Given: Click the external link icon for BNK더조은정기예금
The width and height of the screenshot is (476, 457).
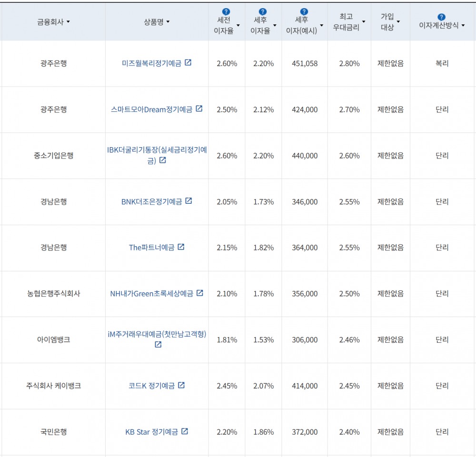Looking at the screenshot, I should click(189, 201).
